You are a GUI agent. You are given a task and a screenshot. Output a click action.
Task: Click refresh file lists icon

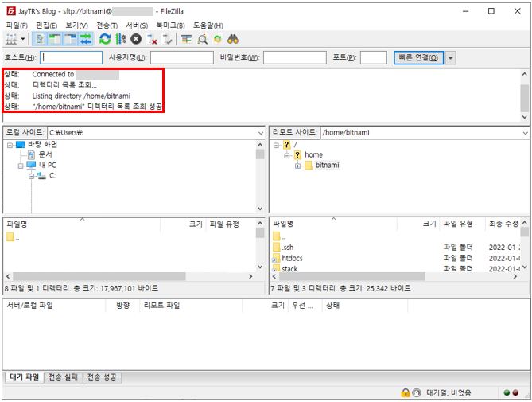(105, 39)
